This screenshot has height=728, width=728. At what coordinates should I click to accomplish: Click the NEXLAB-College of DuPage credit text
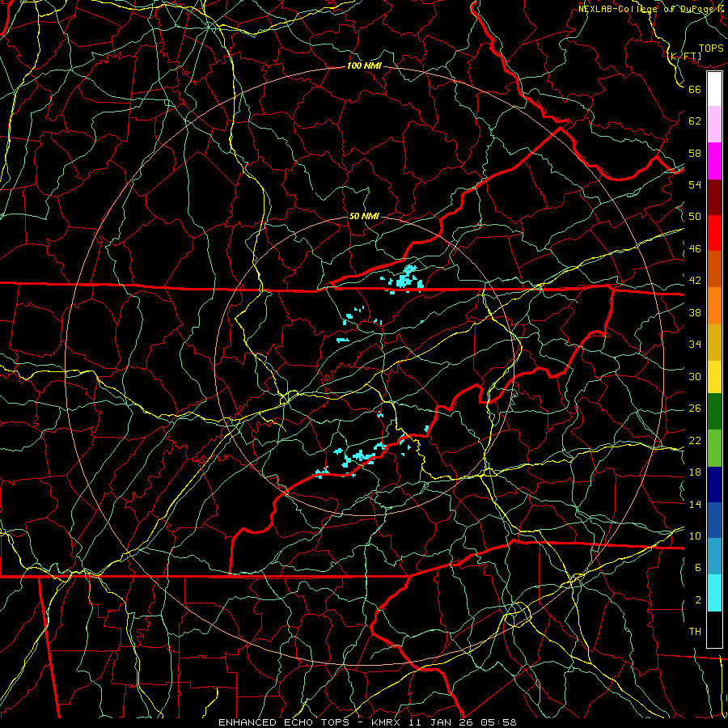click(652, 9)
